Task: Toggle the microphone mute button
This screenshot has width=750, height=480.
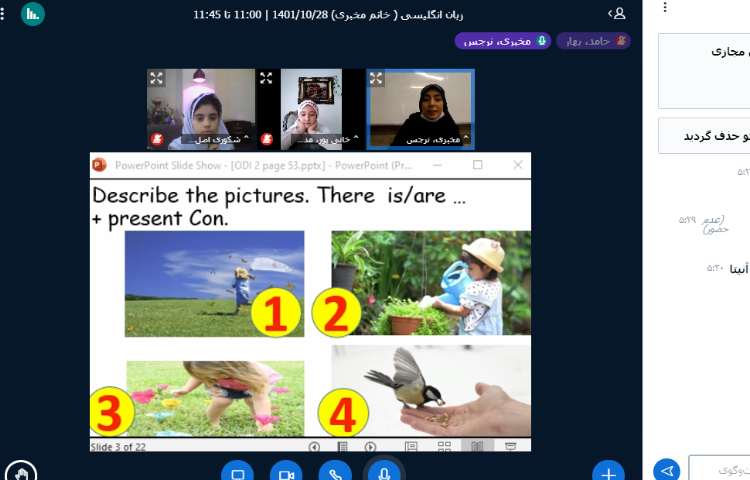Action: pos(384,473)
